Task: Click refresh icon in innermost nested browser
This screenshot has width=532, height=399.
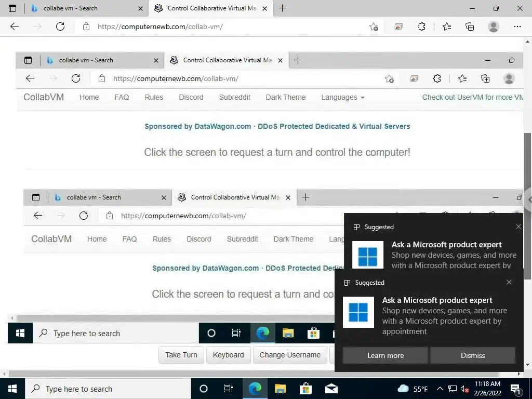Action: tap(84, 216)
